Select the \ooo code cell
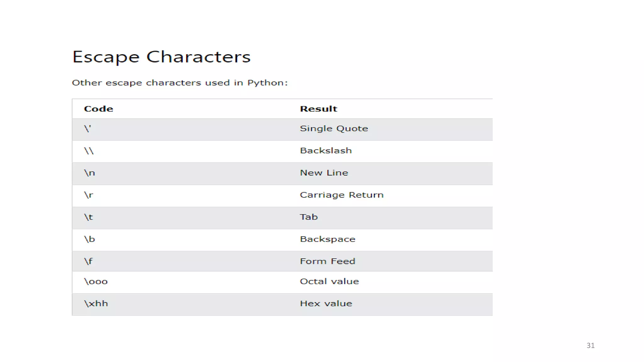Screen dimensions: 644x362 96,282
